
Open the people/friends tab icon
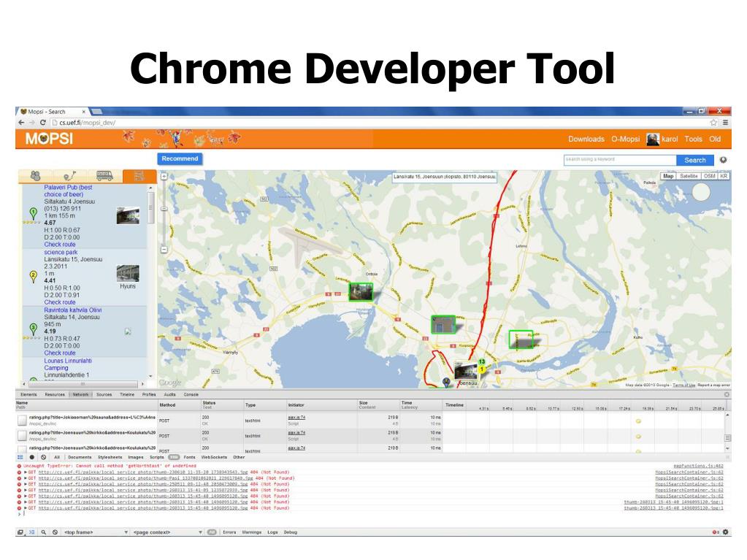click(35, 176)
